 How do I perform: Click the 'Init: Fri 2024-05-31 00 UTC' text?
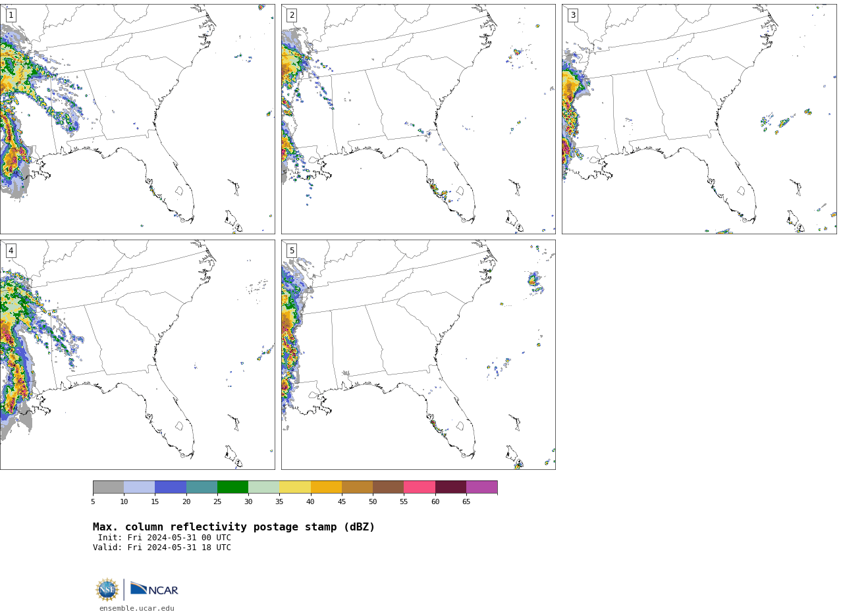165,538
